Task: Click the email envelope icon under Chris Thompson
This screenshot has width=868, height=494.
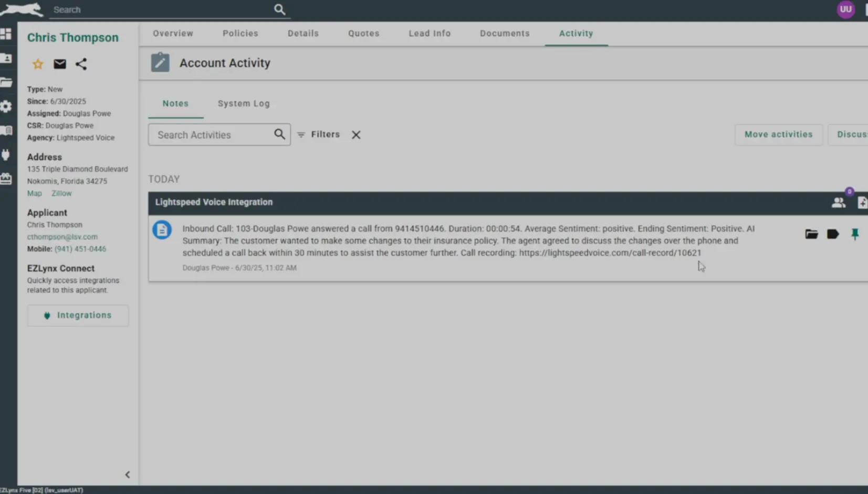Action: pyautogui.click(x=60, y=64)
